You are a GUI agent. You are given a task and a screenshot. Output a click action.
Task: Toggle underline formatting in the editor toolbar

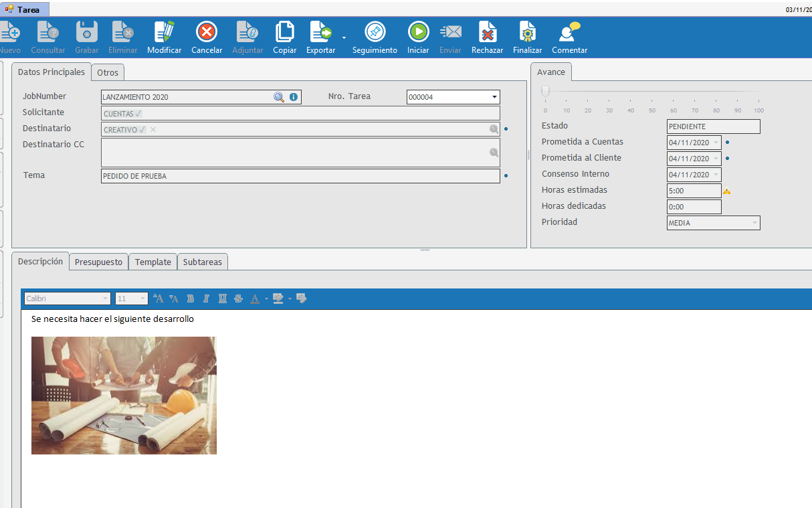pos(223,299)
